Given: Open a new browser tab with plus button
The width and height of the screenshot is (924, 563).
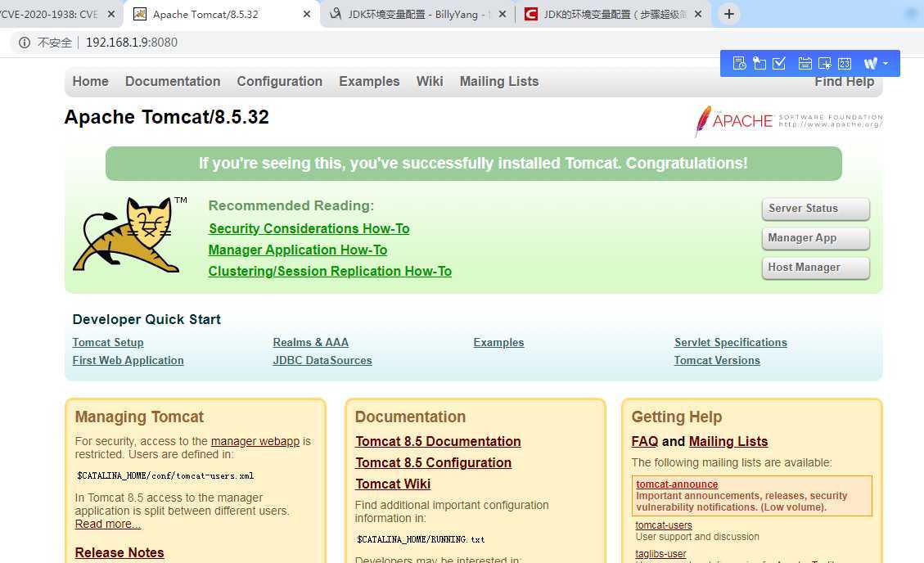Looking at the screenshot, I should point(729,14).
